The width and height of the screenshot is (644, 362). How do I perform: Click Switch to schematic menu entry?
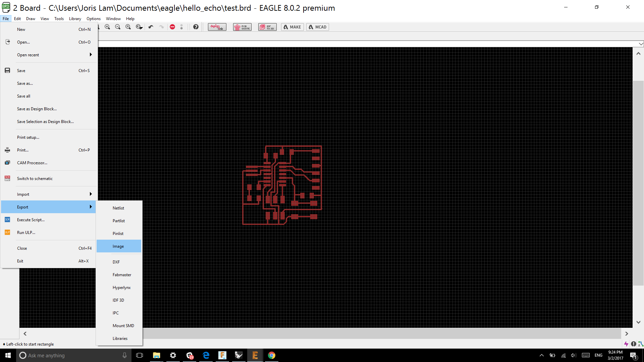pyautogui.click(x=35, y=179)
